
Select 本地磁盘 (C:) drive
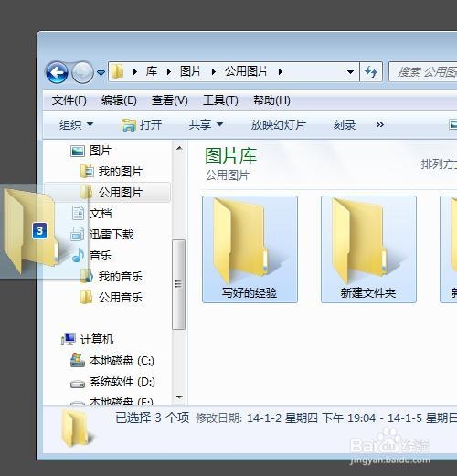pyautogui.click(x=122, y=361)
